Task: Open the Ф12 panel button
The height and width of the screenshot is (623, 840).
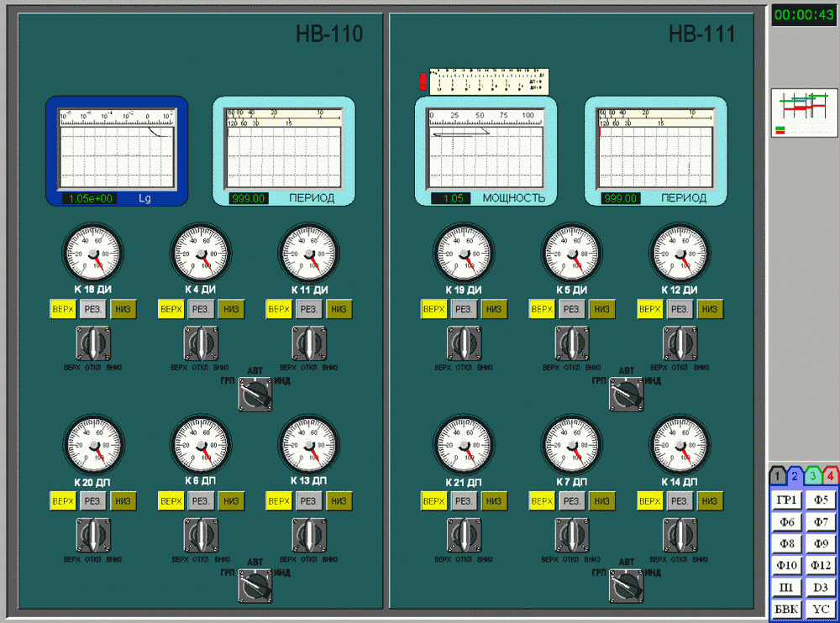Action: (821, 566)
